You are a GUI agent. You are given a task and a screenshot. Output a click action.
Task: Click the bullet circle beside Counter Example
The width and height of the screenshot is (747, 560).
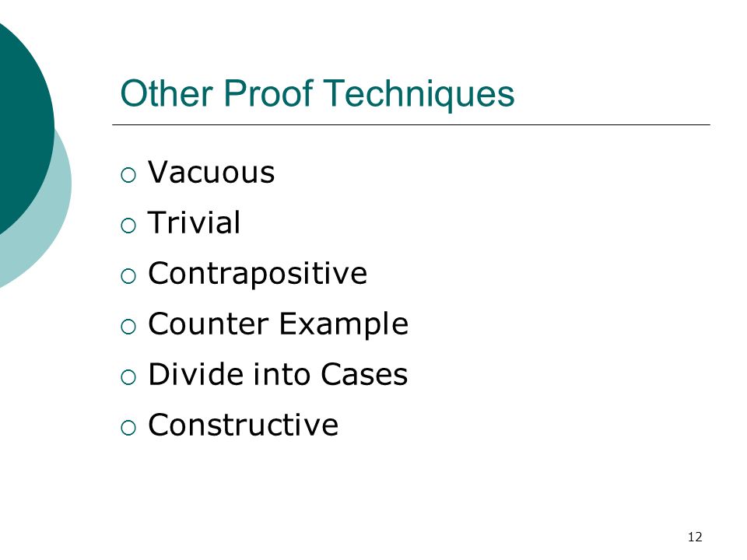[128, 327]
